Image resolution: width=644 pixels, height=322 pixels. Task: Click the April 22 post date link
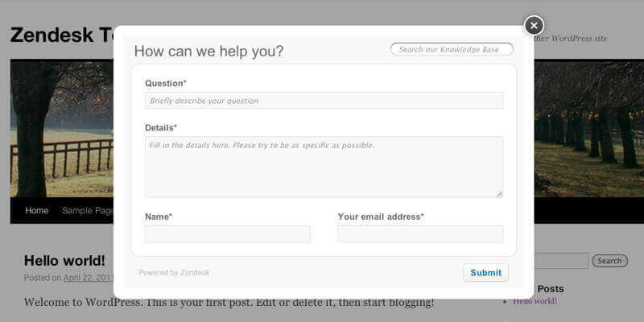(88, 279)
